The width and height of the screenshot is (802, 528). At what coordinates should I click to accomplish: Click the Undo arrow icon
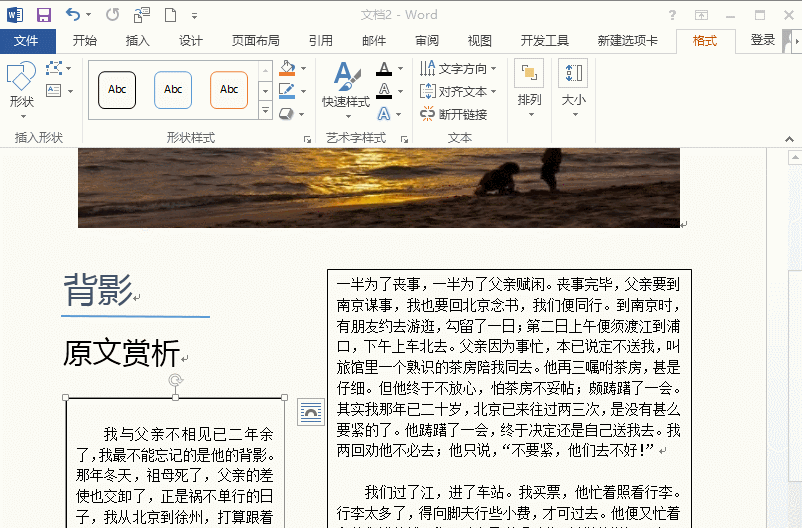(72, 15)
